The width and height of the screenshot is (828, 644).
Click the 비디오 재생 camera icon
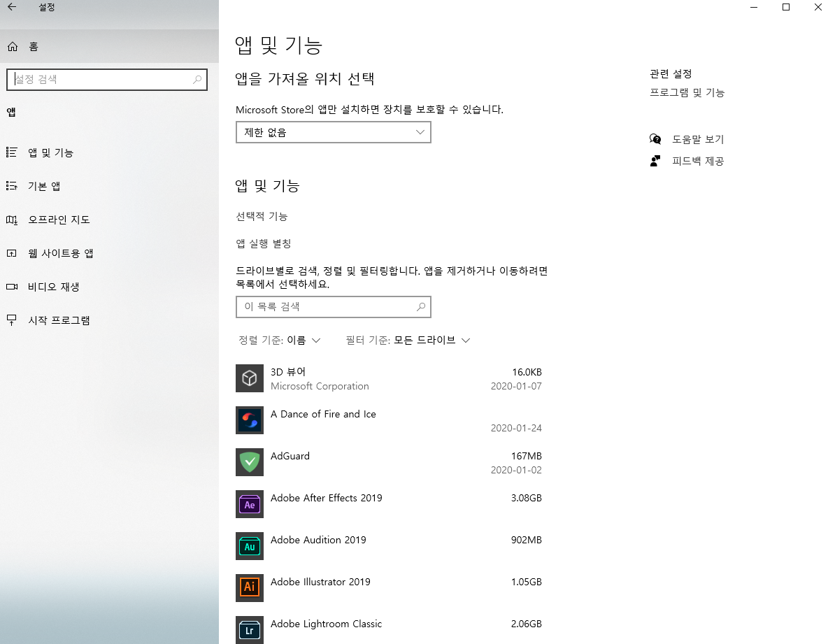coord(12,287)
